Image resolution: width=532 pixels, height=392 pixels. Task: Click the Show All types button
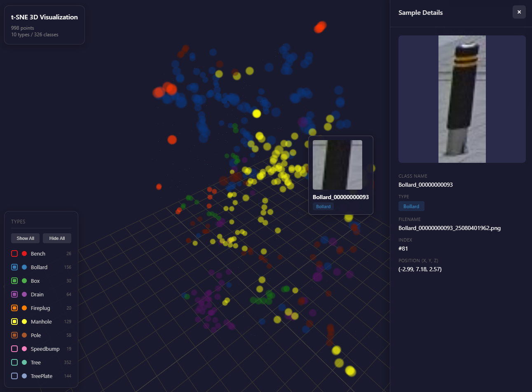coord(26,238)
